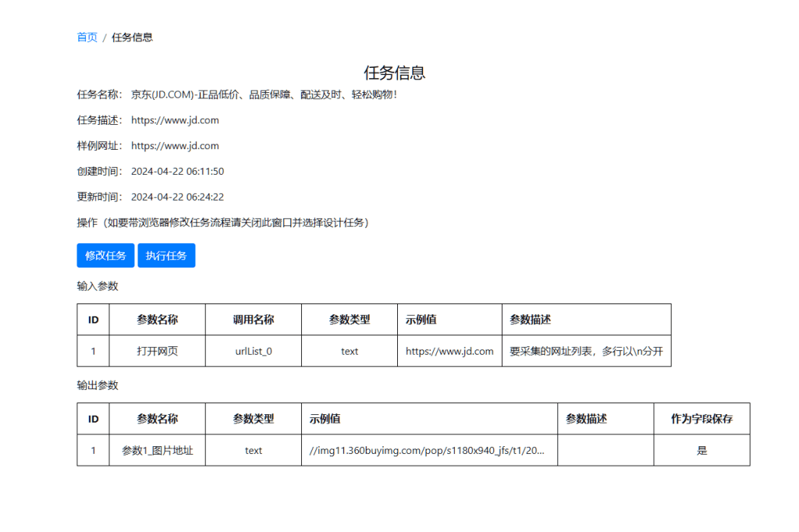Image resolution: width=799 pixels, height=532 pixels.
Task: Click the 样例网址 URL https://www.jd.com
Action: click(x=175, y=146)
